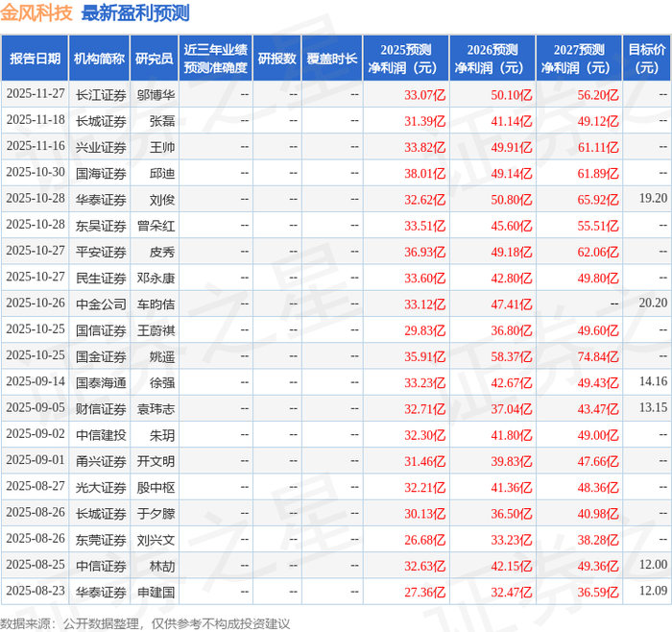672x632 pixels.
Task: Click the 56.20亿 profit value
Action: point(598,95)
